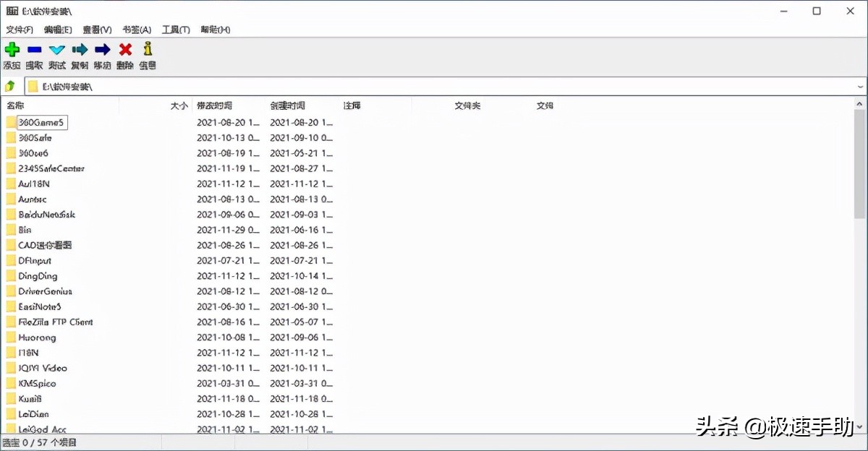Click the Move (移动) toolbar icon
868x451 pixels.
tap(102, 49)
